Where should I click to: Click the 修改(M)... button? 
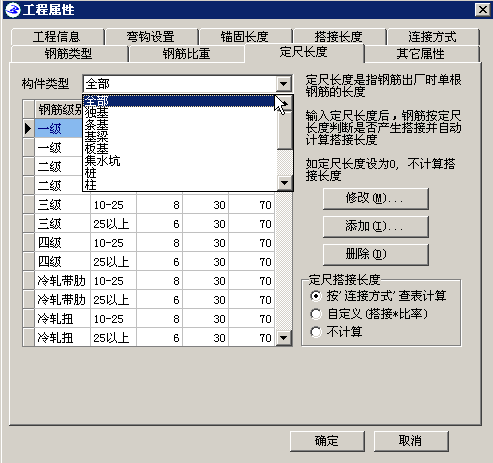[x=376, y=199]
